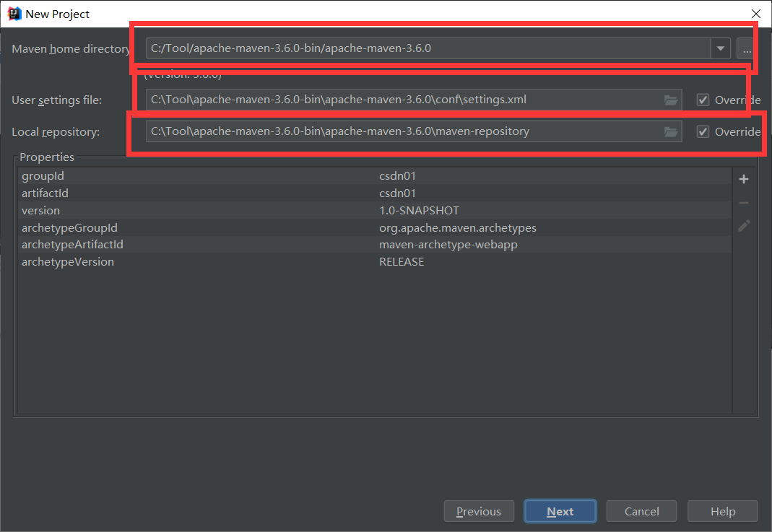The image size is (772, 532).
Task: Click the org.apache.maven.archetypes value
Action: tap(457, 228)
